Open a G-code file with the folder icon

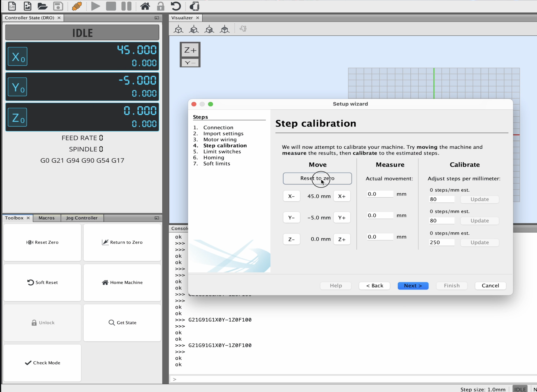point(43,6)
